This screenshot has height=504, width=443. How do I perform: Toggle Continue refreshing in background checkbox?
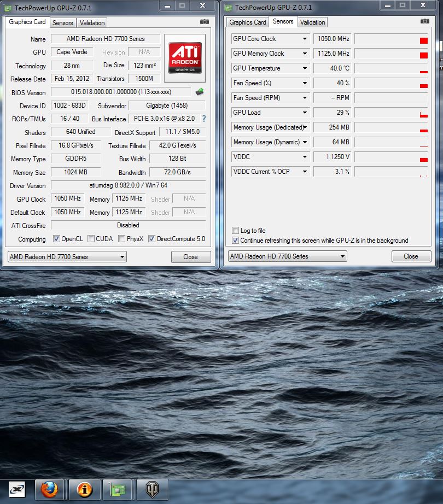pyautogui.click(x=235, y=241)
